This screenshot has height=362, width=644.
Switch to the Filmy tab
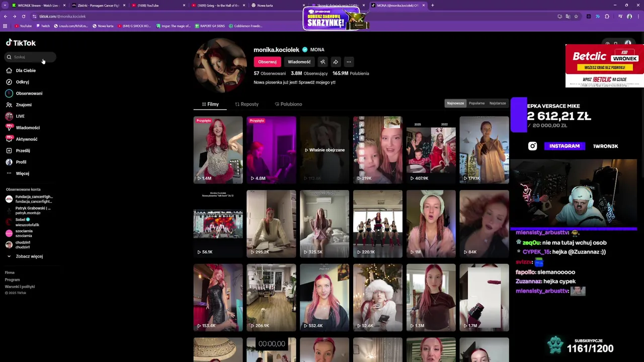[x=210, y=104]
